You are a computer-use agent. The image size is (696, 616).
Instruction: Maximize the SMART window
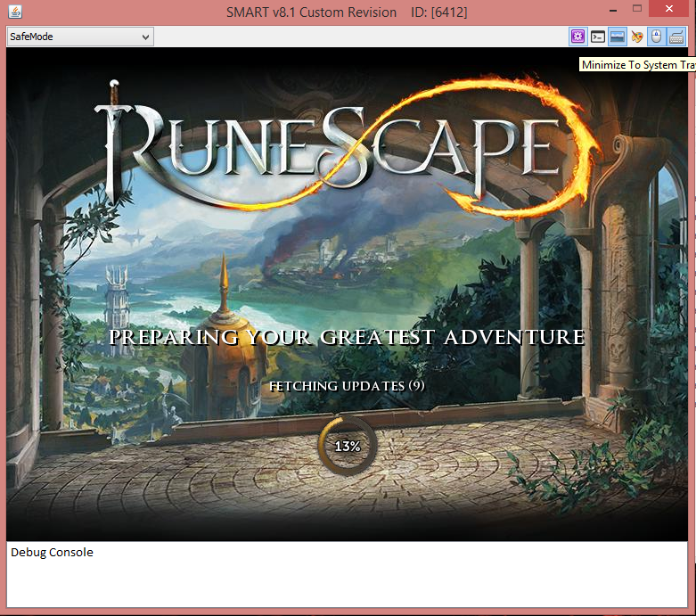pyautogui.click(x=637, y=8)
